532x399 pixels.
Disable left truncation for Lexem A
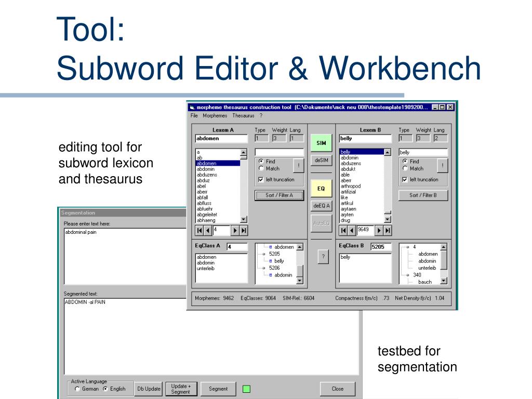[261, 179]
